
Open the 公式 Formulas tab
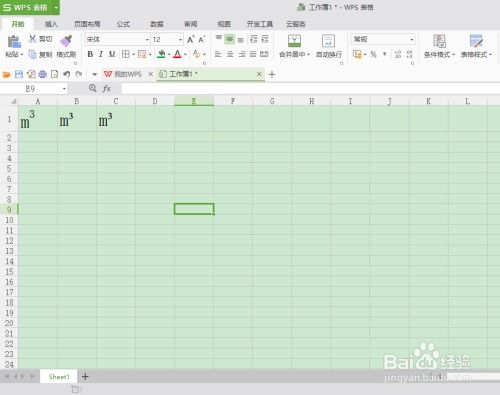tap(123, 24)
